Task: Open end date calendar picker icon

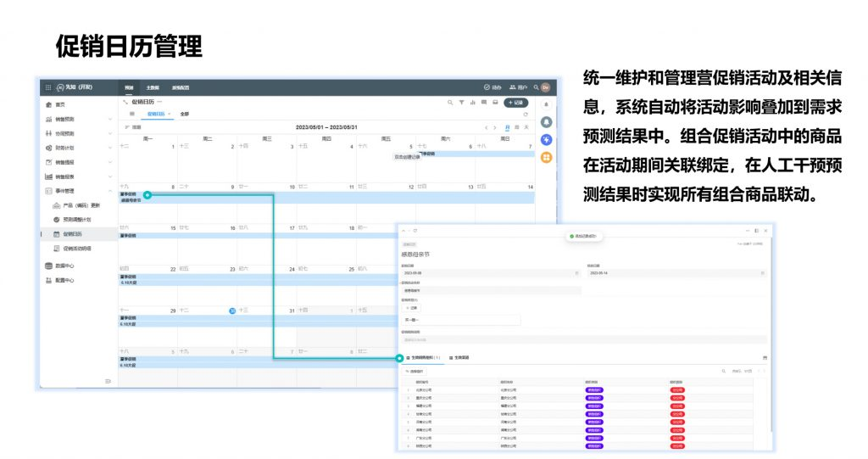Action: pyautogui.click(x=763, y=273)
